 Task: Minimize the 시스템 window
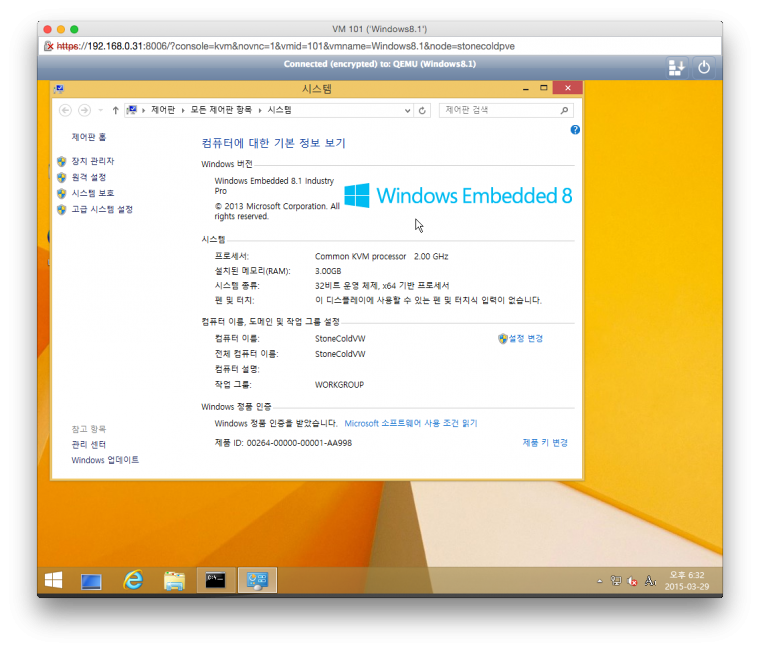[526, 88]
